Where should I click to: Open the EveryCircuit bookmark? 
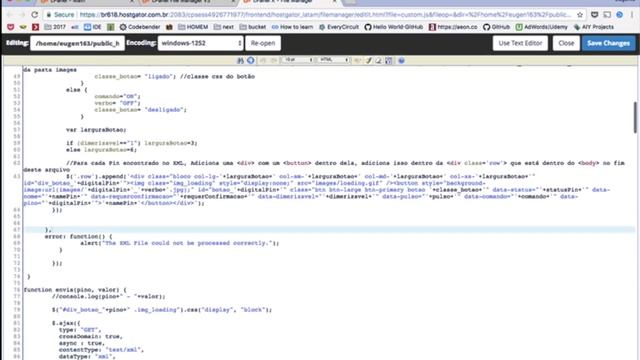coord(339,27)
